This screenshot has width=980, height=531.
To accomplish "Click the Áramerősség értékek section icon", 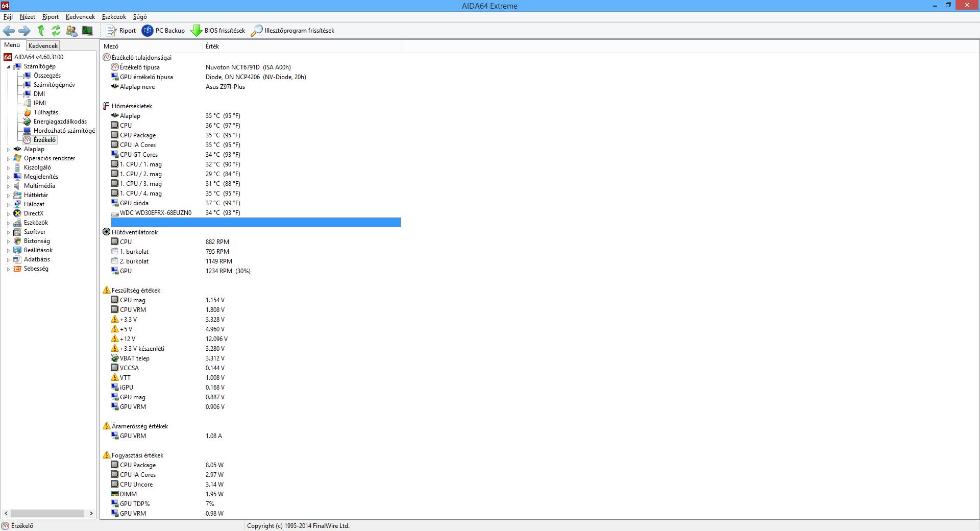I will coord(106,426).
